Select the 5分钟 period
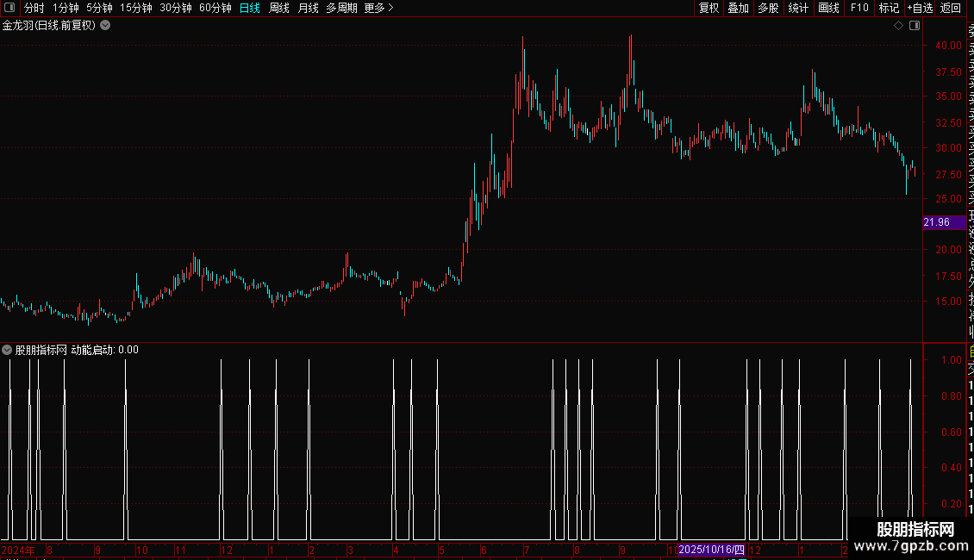This screenshot has width=974, height=560. (99, 8)
